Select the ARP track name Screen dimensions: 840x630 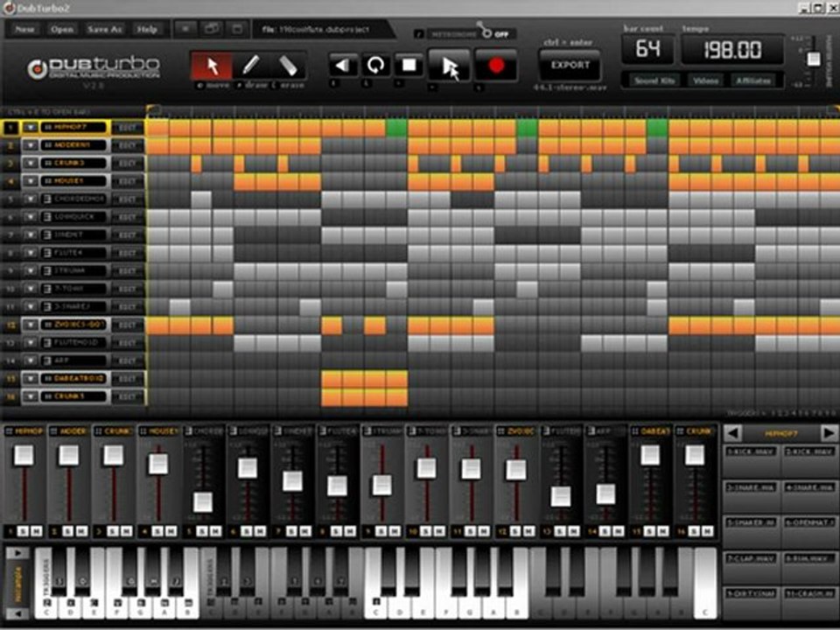point(73,360)
